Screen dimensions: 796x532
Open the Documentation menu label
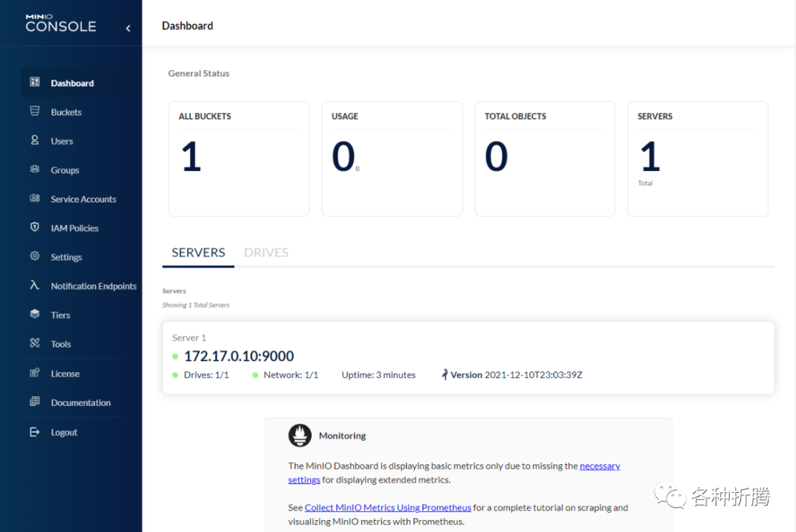(x=81, y=402)
